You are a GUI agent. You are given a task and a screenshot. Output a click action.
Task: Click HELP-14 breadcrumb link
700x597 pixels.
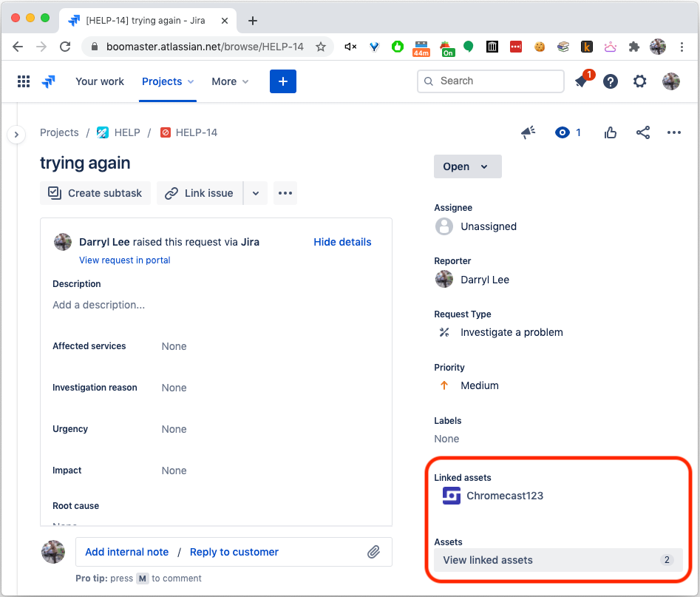[197, 132]
